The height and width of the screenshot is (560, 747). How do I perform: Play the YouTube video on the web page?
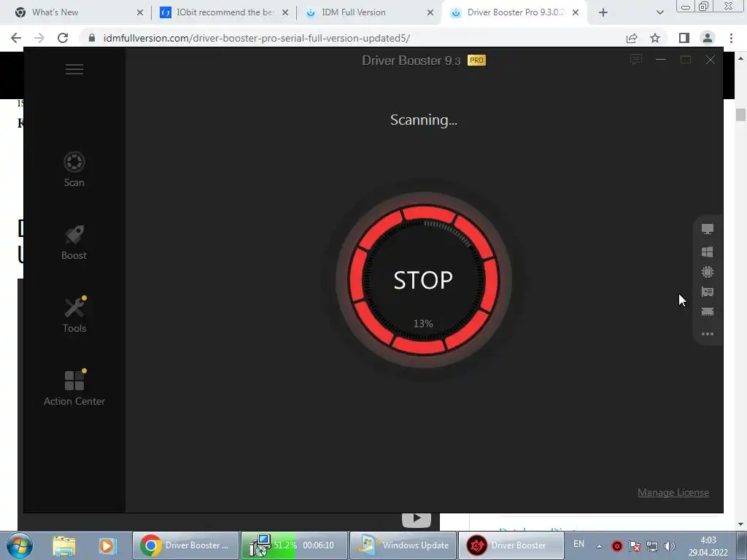(x=417, y=518)
